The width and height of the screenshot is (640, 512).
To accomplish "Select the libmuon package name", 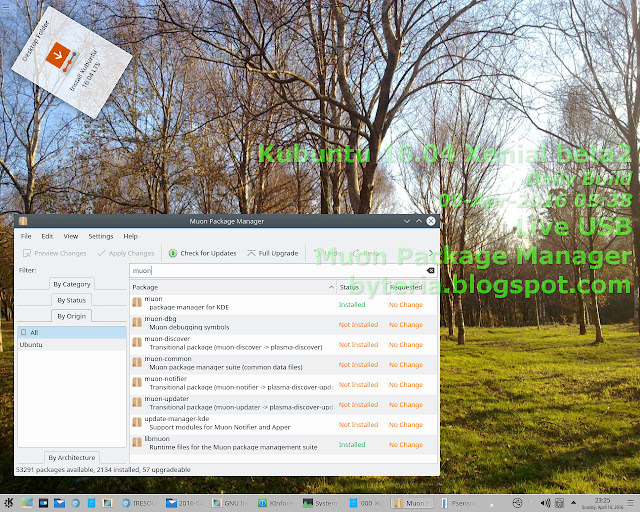I will [157, 439].
